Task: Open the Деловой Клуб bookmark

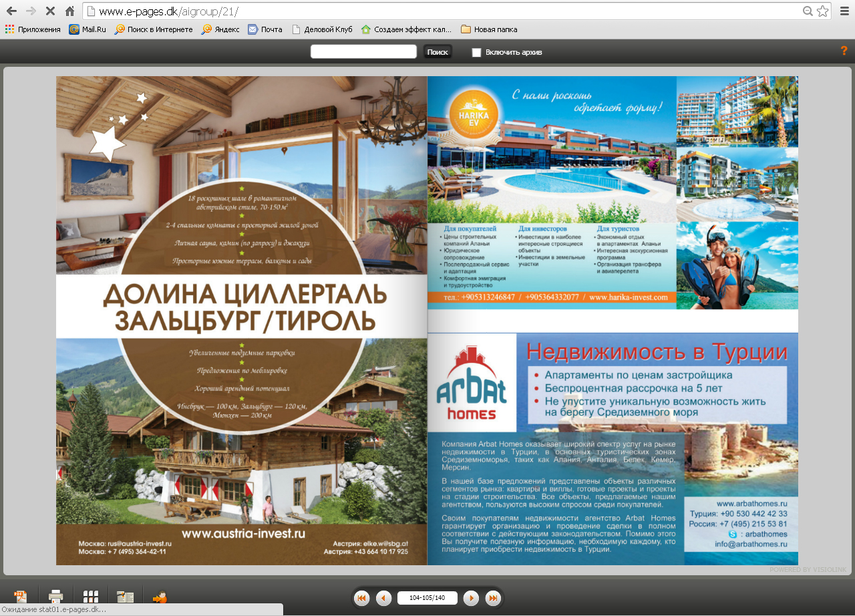Action: [x=322, y=29]
